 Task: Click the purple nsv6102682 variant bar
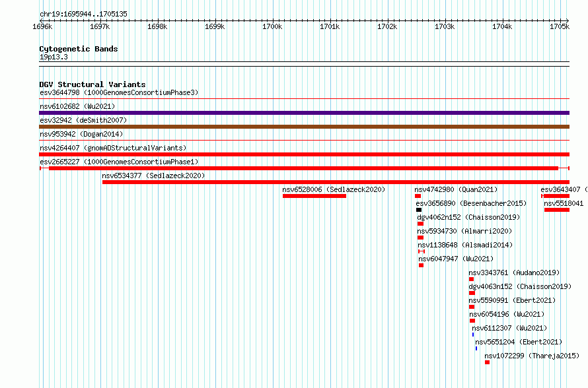(304, 113)
